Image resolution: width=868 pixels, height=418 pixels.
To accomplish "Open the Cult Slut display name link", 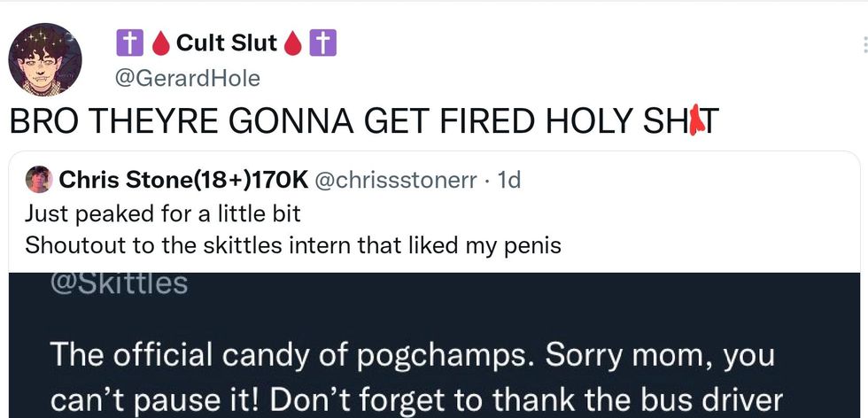I will (x=227, y=43).
